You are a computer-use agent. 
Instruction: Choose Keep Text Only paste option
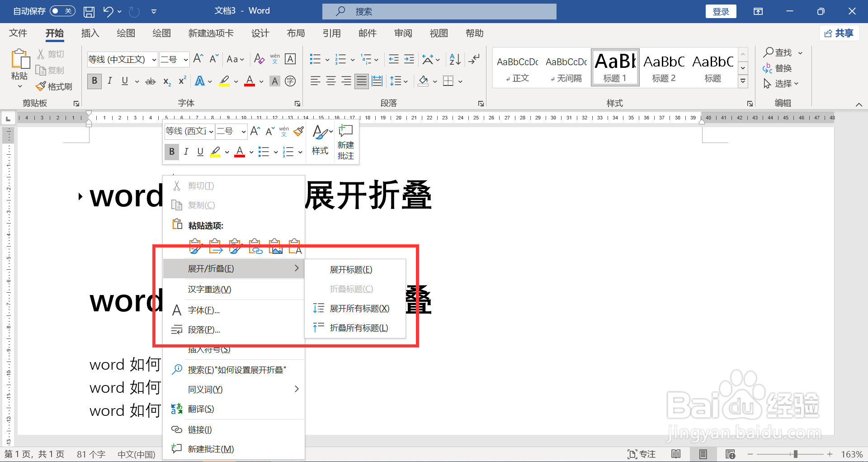(x=295, y=246)
